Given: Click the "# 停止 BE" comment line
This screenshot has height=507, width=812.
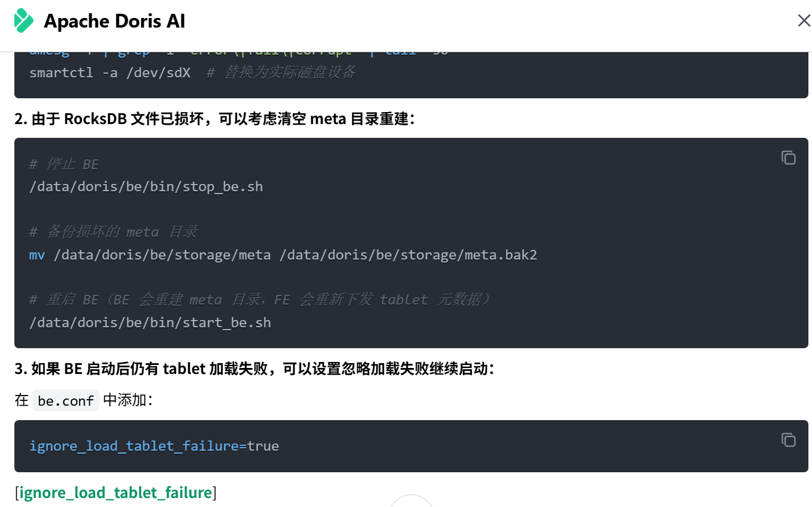Looking at the screenshot, I should coord(63,164).
